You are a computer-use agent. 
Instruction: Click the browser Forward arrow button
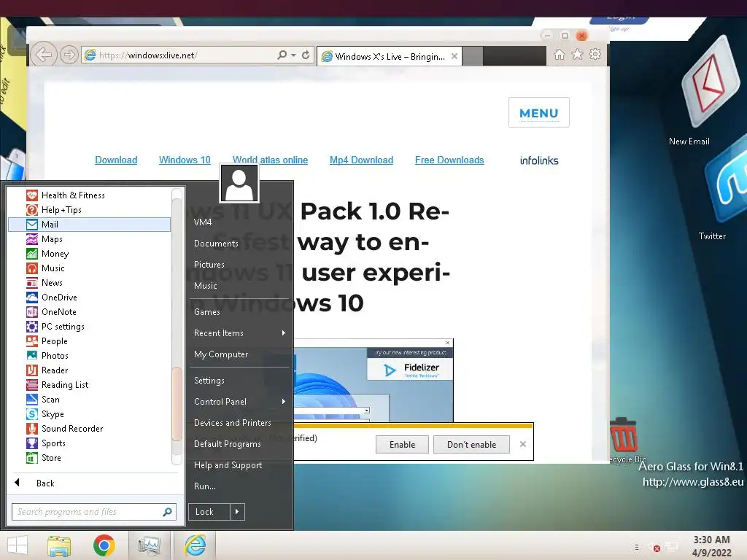coord(69,55)
